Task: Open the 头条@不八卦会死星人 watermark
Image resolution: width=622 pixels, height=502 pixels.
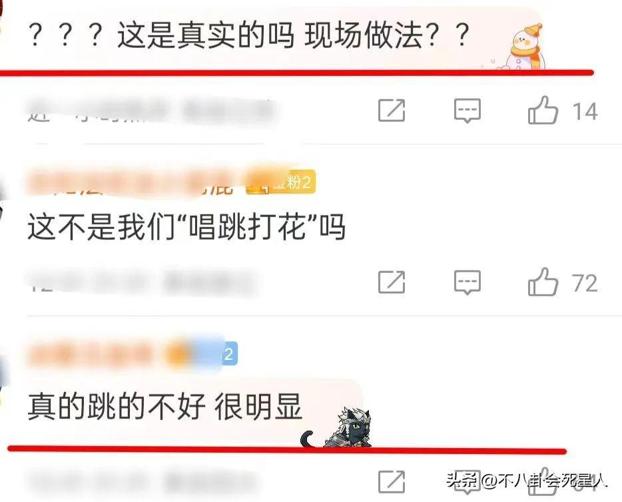Action: pos(528,481)
